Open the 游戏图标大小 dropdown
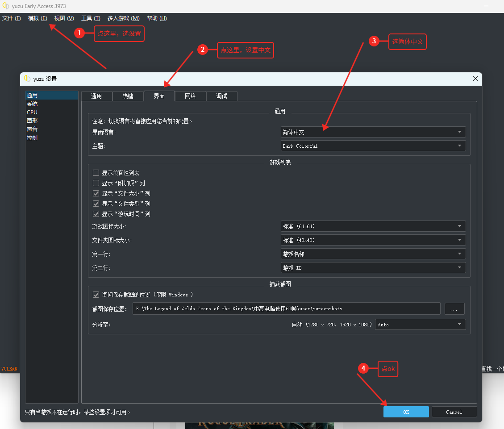The width and height of the screenshot is (504, 429). point(373,226)
